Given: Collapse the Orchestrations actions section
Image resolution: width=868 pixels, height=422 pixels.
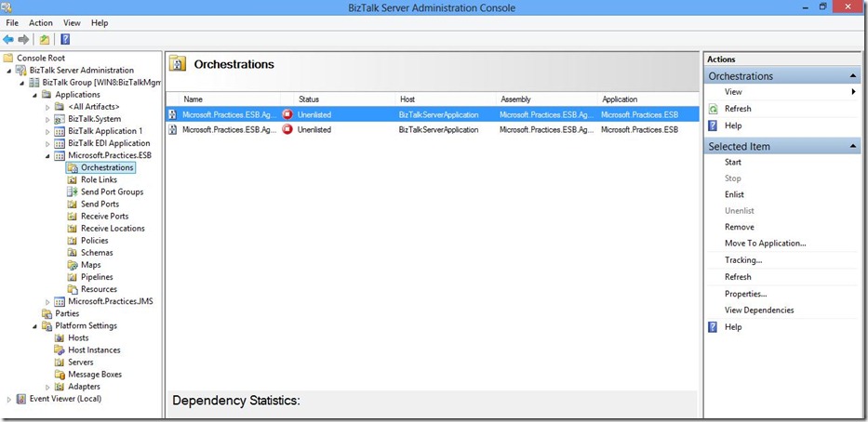Looking at the screenshot, I should point(853,76).
